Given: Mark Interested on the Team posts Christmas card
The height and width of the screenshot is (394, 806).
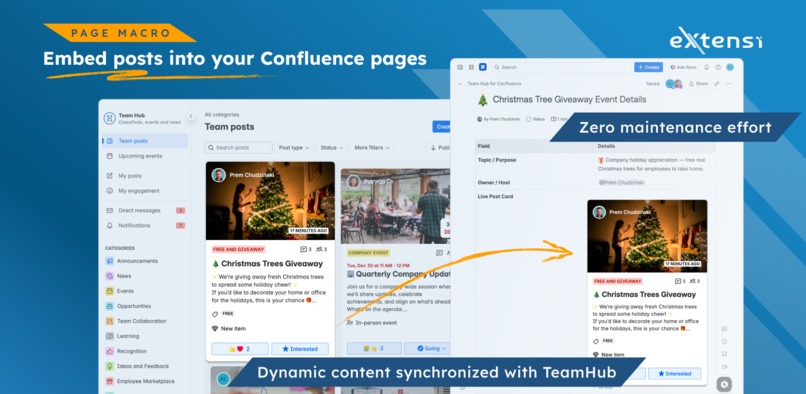Looking at the screenshot, I should [300, 349].
